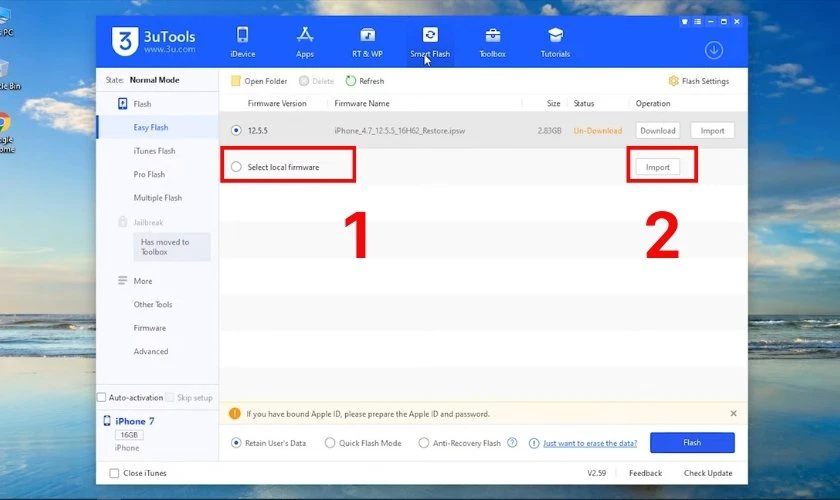Dismiss the Apple ID notice bar
840x500 pixels.
pos(733,413)
